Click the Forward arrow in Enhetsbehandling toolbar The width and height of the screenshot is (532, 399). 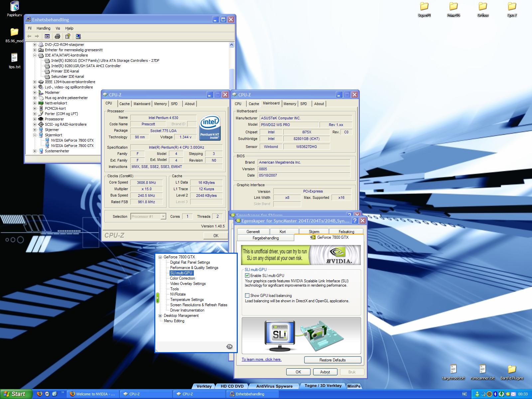click(x=37, y=36)
